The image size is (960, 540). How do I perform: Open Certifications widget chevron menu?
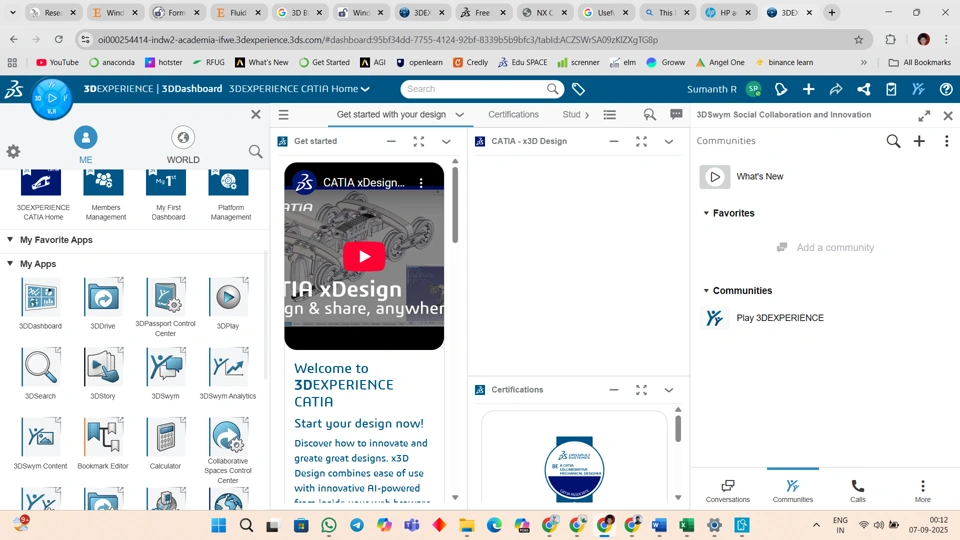pyautogui.click(x=669, y=390)
